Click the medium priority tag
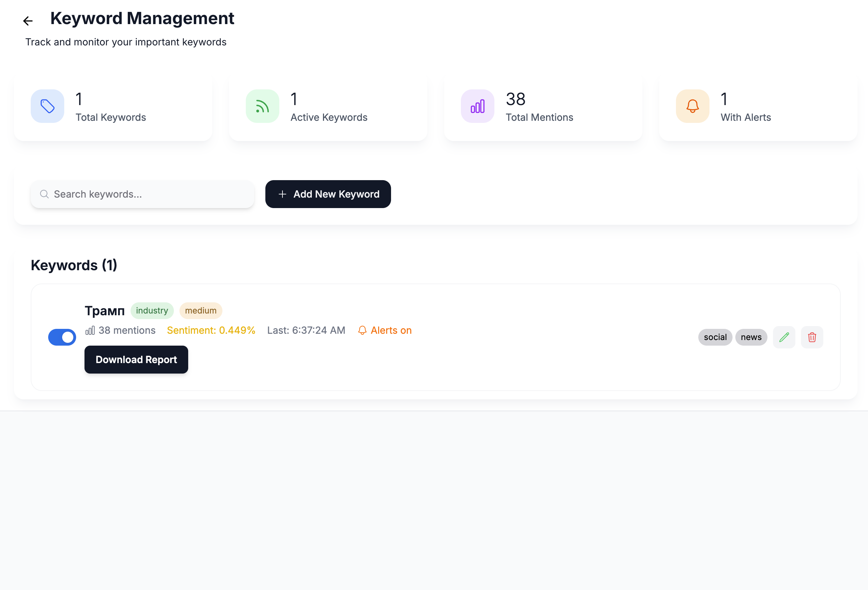Image resolution: width=868 pixels, height=590 pixels. pyautogui.click(x=200, y=311)
